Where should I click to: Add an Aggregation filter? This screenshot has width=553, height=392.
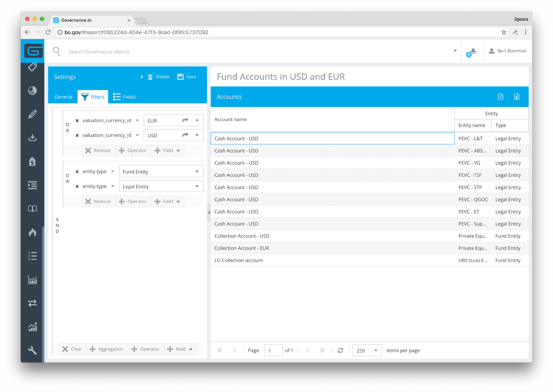pos(107,349)
